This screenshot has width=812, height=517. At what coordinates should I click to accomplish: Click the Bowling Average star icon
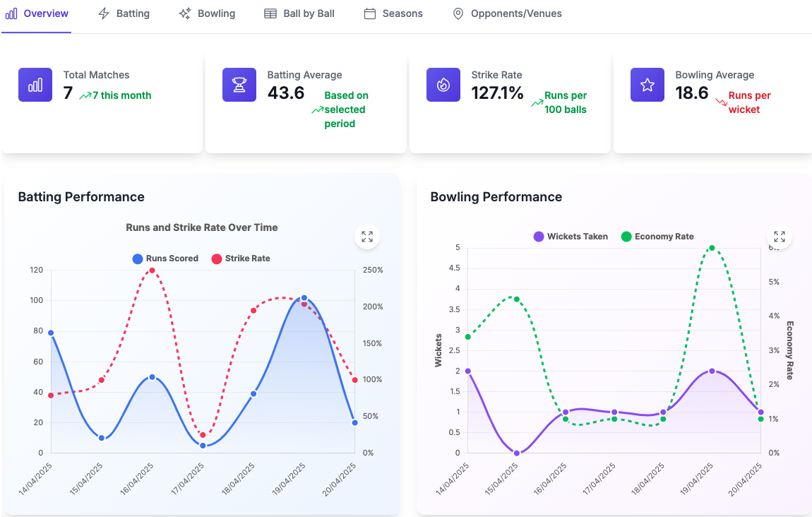pos(647,84)
